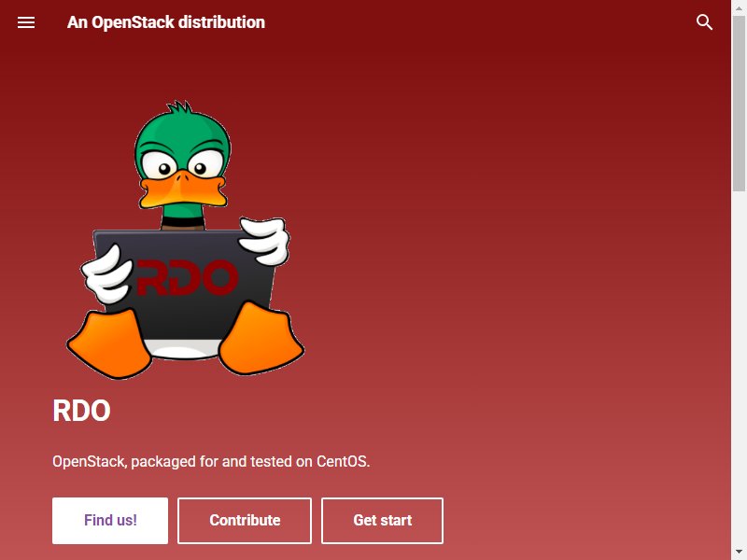The image size is (747, 560).
Task: Click the "An OpenStack distribution" header title
Action: 166,22
